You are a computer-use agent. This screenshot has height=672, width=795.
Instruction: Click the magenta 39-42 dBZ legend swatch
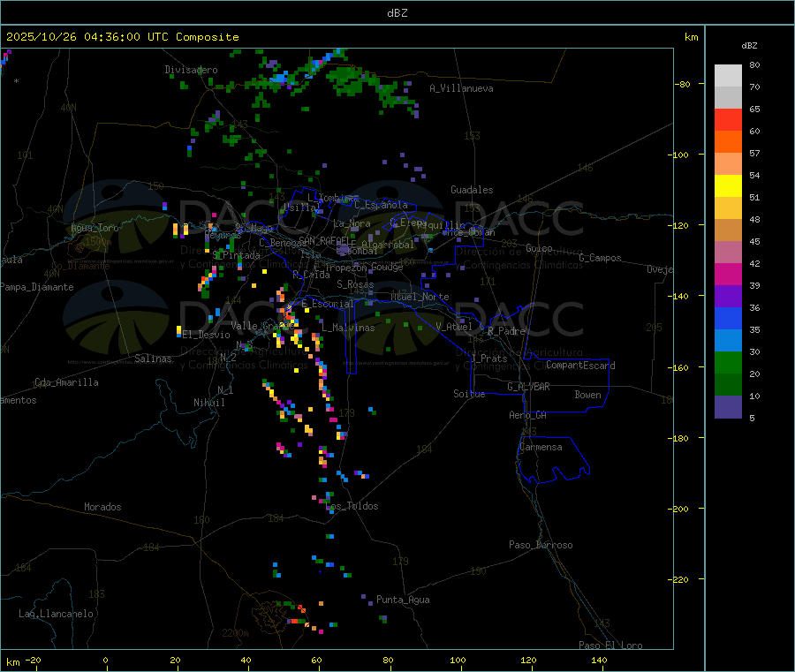[x=728, y=274]
